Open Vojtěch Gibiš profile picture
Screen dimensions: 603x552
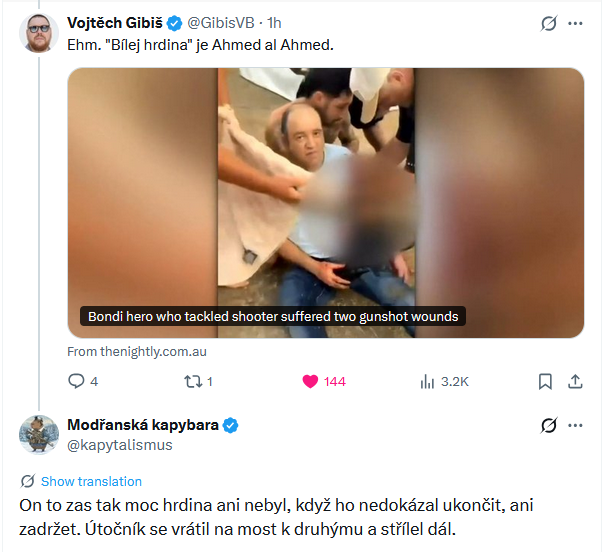point(39,33)
